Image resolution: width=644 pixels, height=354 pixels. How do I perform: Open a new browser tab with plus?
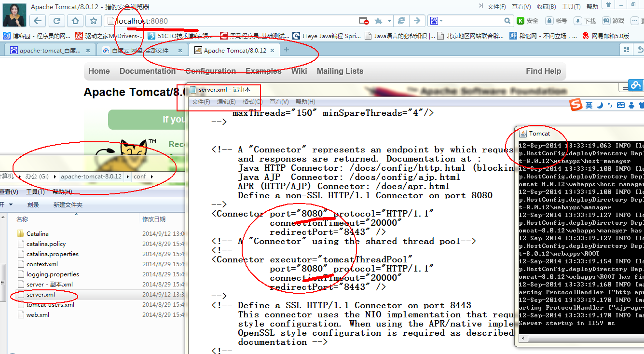(287, 50)
